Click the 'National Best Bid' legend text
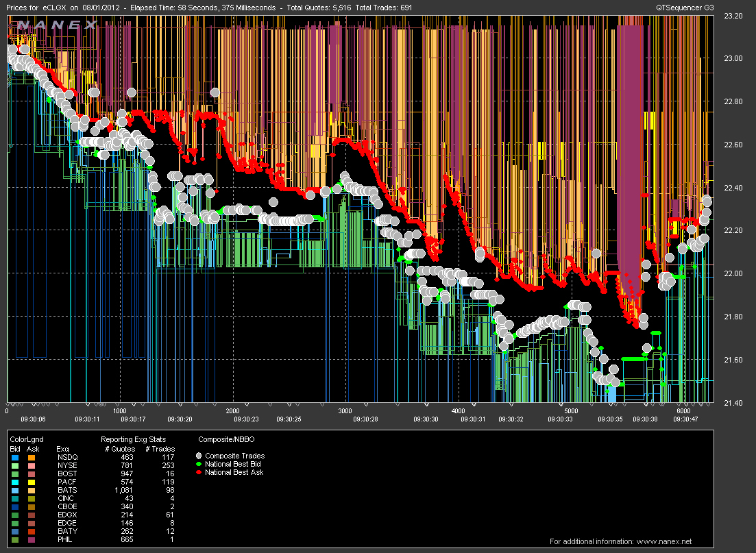The height and width of the screenshot is (553, 756). (x=233, y=464)
